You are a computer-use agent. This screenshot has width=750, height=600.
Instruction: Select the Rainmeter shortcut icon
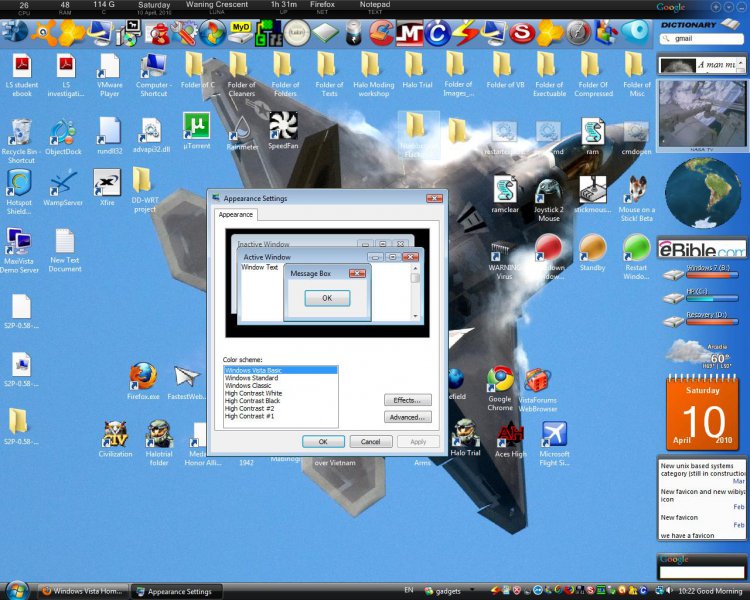tap(242, 133)
